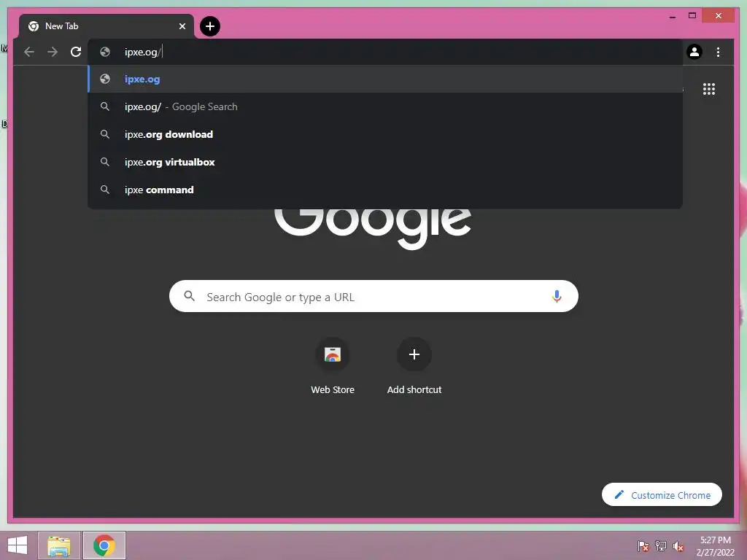Image resolution: width=747 pixels, height=560 pixels.
Task: Minimize the Chrome window
Action: [x=672, y=16]
